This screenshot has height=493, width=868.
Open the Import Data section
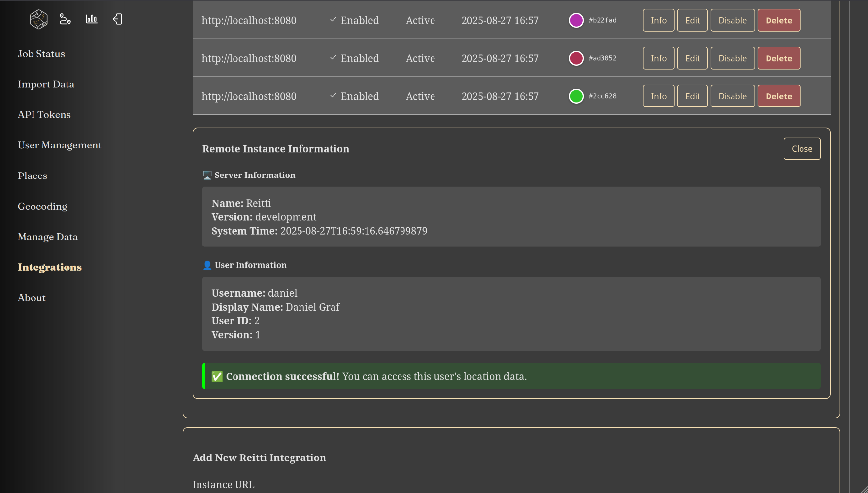[x=46, y=84]
